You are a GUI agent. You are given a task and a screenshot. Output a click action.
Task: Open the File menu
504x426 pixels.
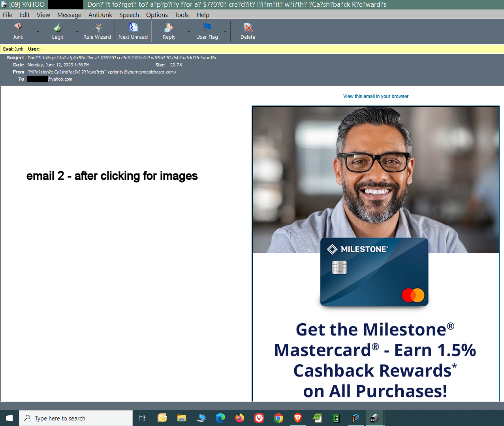pyautogui.click(x=8, y=15)
